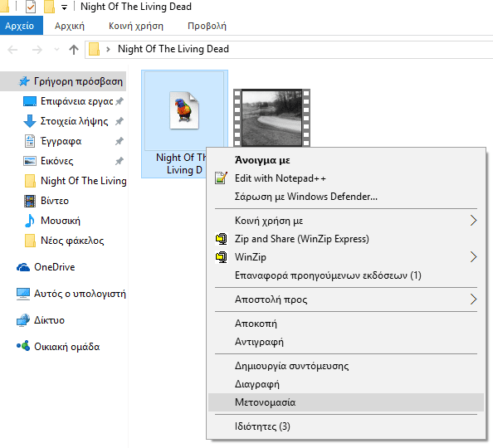Click the New folder icon in title bar

pos(49,7)
